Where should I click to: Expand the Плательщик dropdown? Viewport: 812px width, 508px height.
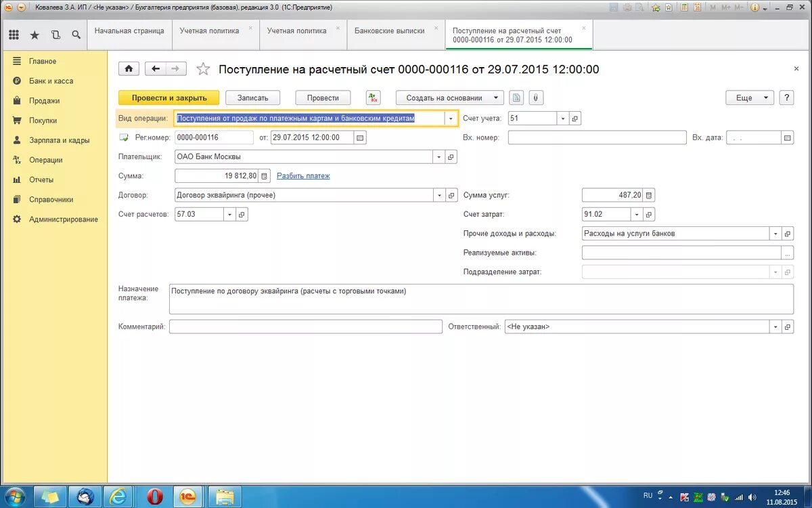pos(439,156)
